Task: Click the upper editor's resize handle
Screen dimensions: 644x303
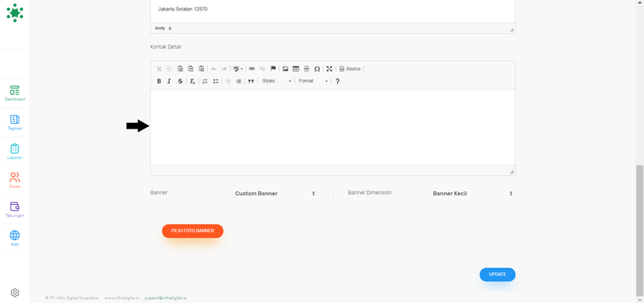Action: tap(512, 30)
